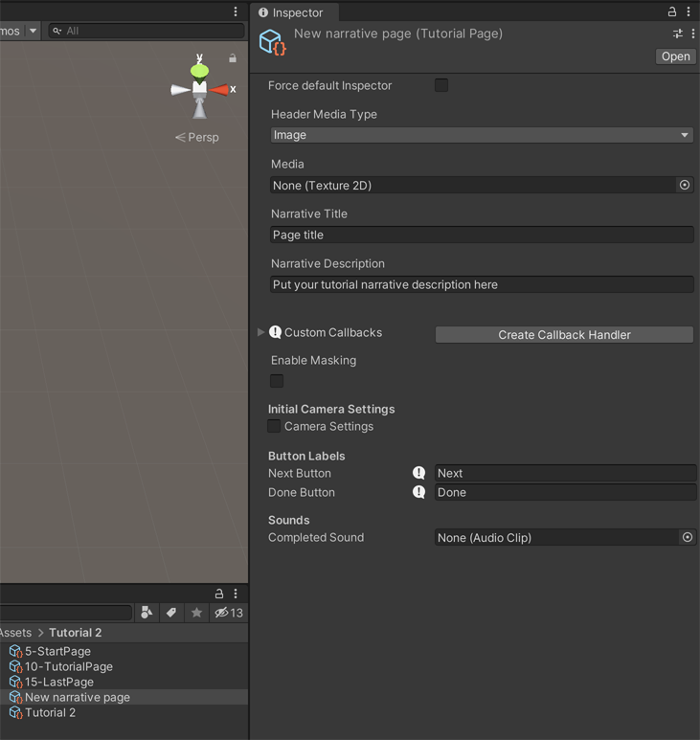The image size is (700, 740).
Task: Check the Camera Settings checkbox
Action: point(275,426)
